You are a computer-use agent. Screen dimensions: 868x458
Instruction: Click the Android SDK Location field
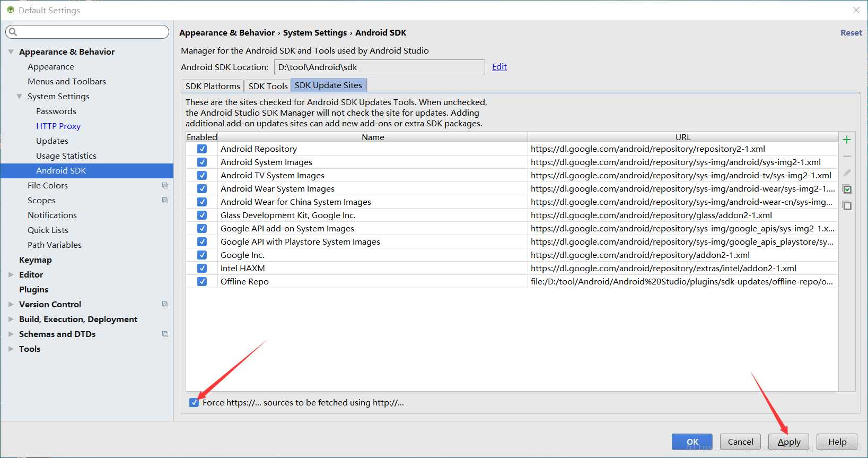point(380,67)
